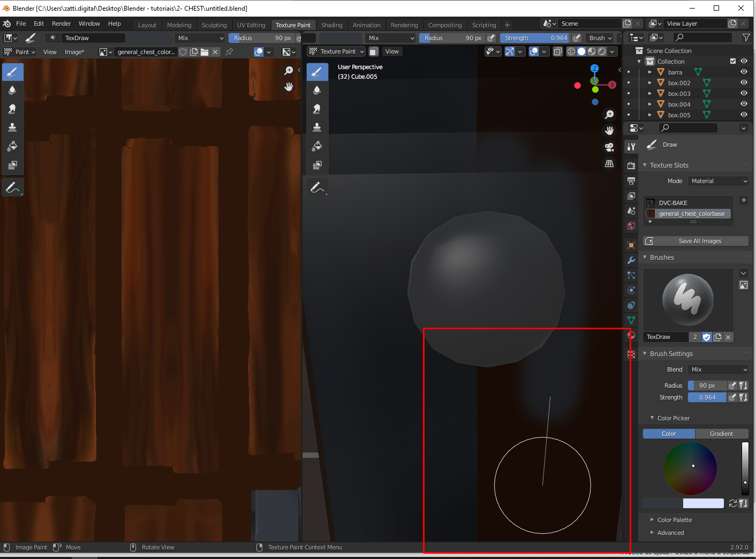Switch to the Shading workspace tab

click(331, 25)
